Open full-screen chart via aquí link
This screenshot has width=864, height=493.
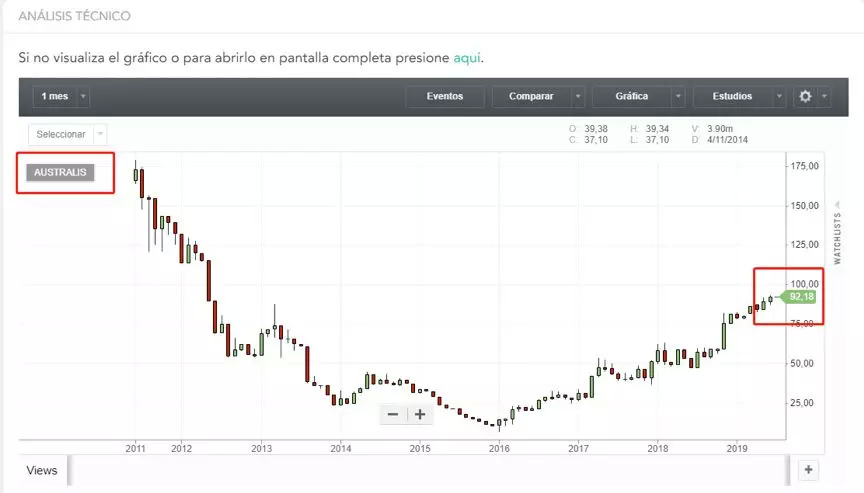467,57
